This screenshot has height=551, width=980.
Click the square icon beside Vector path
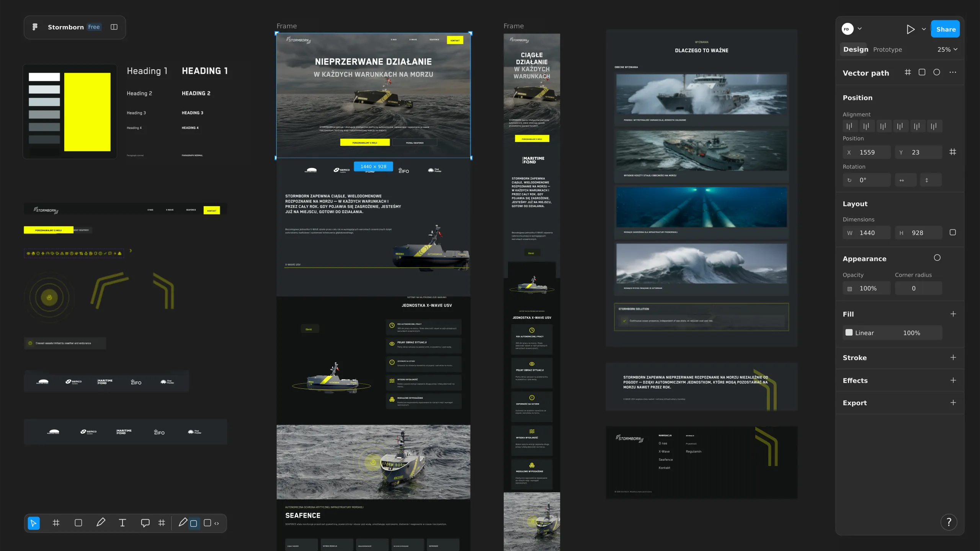922,72
